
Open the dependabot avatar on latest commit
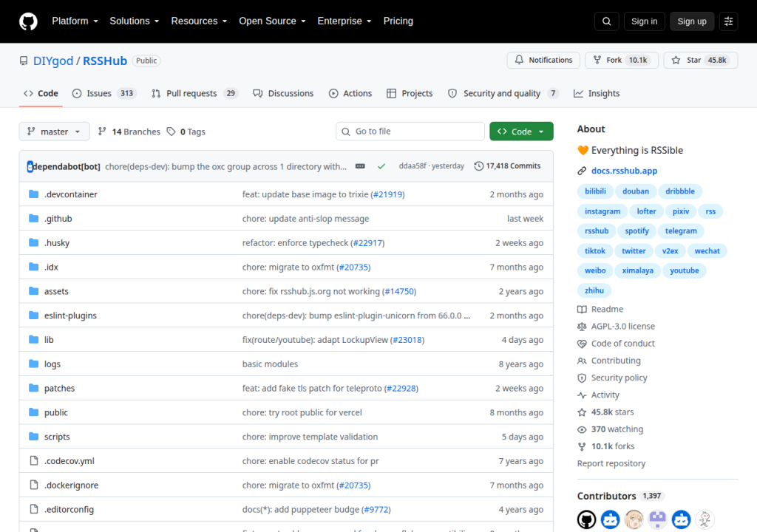point(30,166)
